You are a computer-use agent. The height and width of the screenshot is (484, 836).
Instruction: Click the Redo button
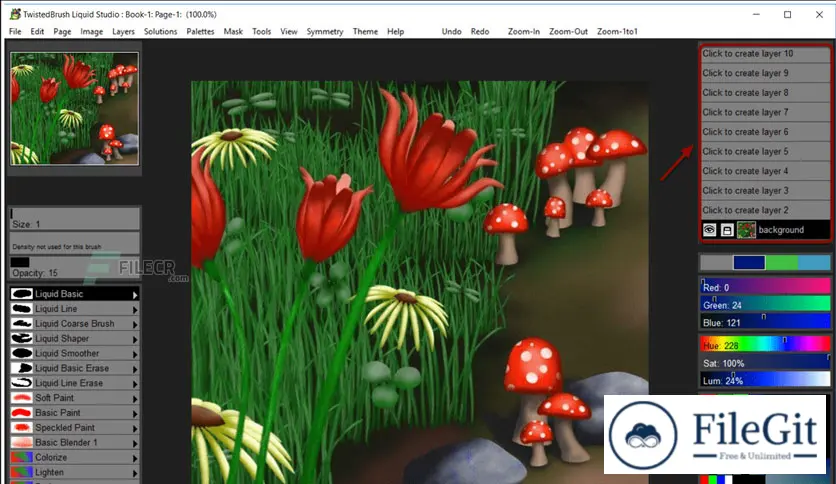480,31
